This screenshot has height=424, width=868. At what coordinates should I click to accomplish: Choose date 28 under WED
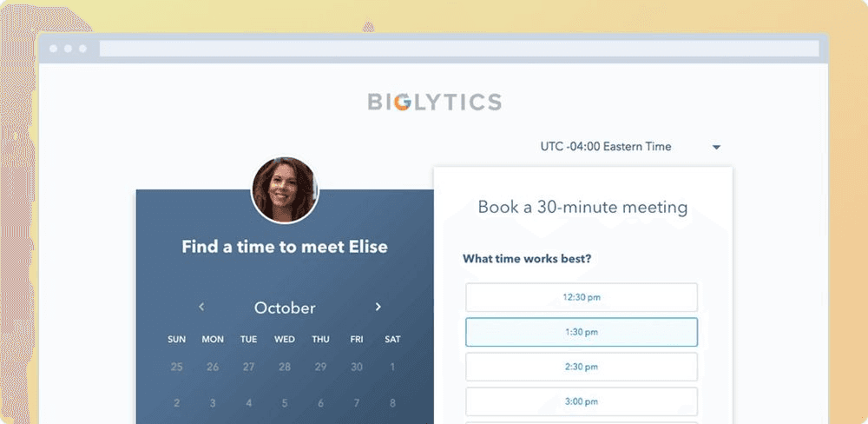285,368
